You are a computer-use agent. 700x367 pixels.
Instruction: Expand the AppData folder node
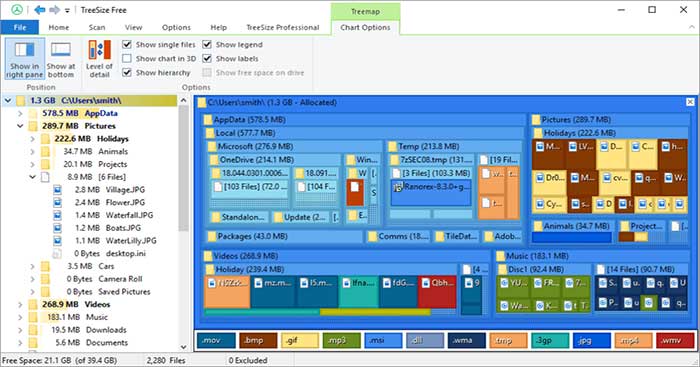pos(20,113)
